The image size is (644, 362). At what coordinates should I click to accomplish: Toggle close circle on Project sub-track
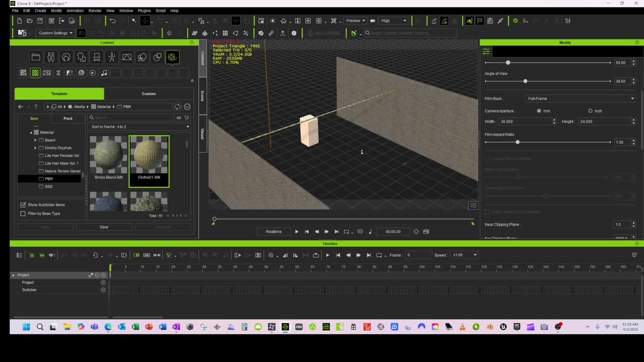pyautogui.click(x=103, y=283)
